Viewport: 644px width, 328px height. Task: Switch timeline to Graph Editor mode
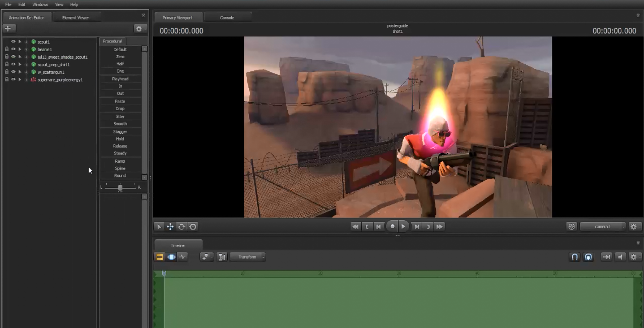coord(182,257)
